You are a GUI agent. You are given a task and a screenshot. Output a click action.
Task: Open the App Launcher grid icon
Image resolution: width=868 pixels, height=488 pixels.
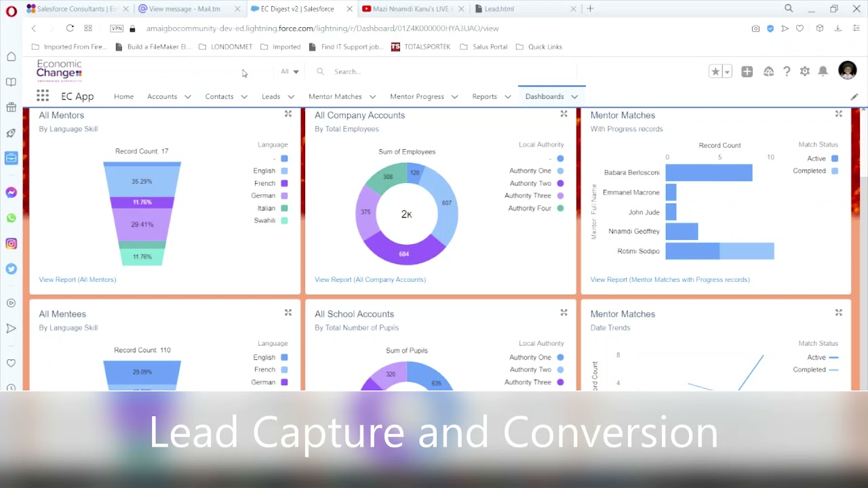click(43, 96)
